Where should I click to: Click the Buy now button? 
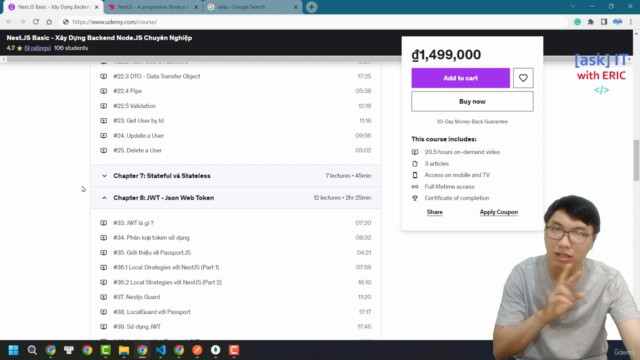(472, 101)
